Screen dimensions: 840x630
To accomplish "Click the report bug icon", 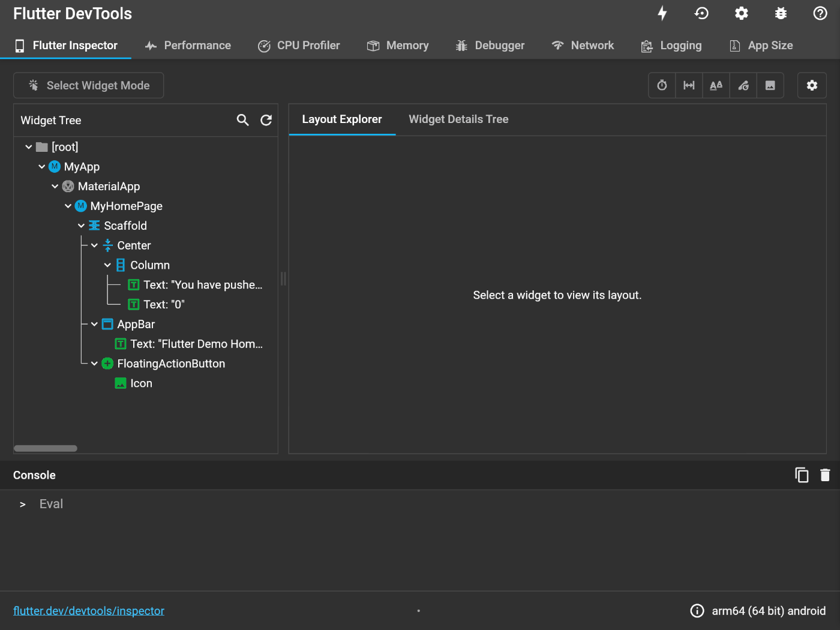I will (781, 13).
